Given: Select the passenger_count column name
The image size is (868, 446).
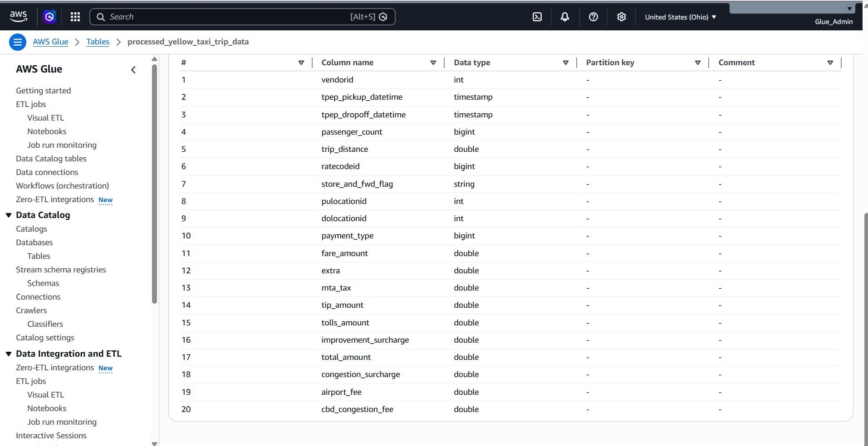Looking at the screenshot, I should tap(352, 132).
